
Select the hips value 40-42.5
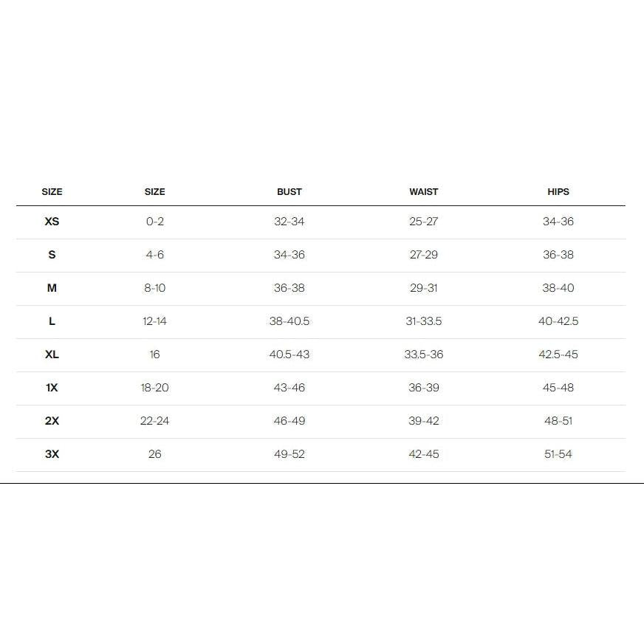click(558, 321)
